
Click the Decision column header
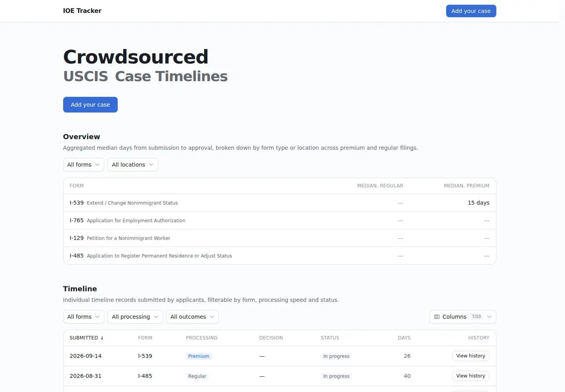[x=271, y=338]
